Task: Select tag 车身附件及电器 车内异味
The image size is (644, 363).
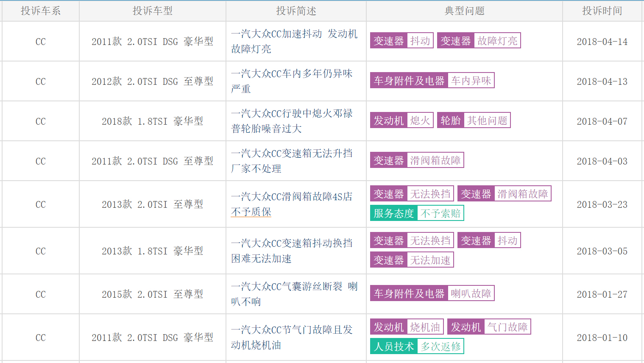Action: pos(432,81)
